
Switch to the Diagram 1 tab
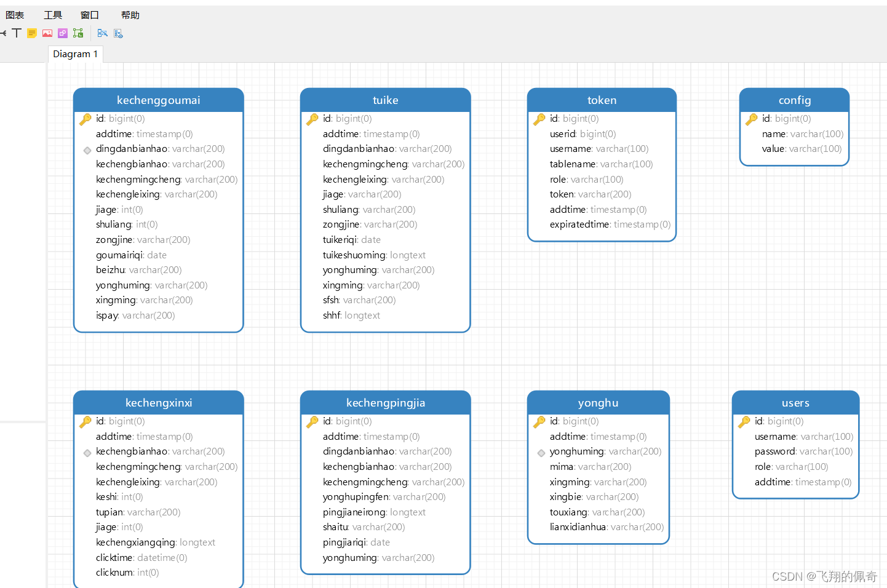pyautogui.click(x=76, y=54)
